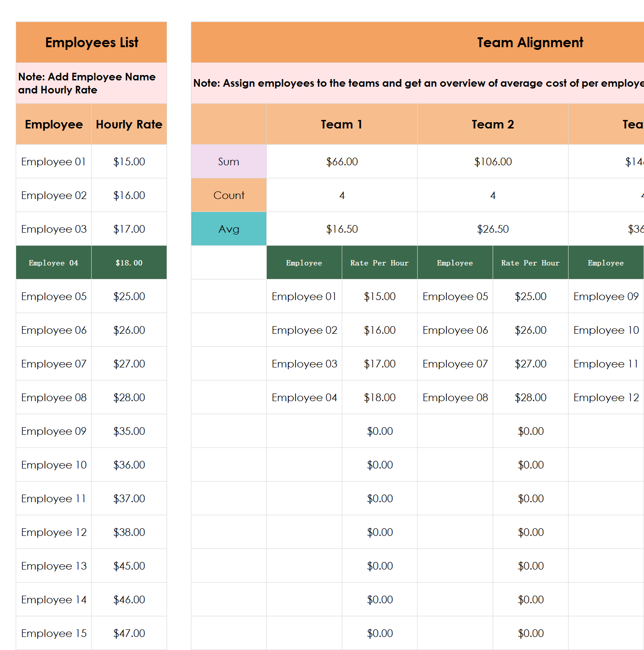Select Employee 05 in Team 2 list
Viewport: 644px width, 650px height.
click(455, 296)
